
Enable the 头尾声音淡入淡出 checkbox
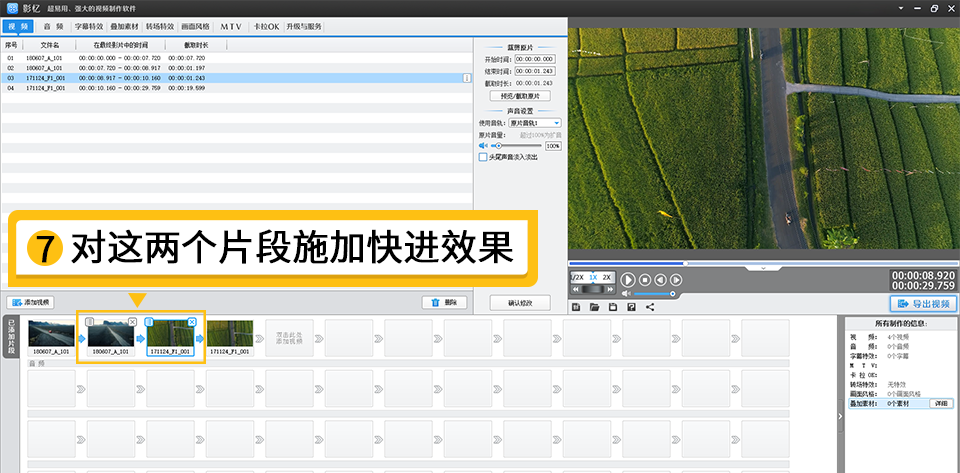(483, 157)
